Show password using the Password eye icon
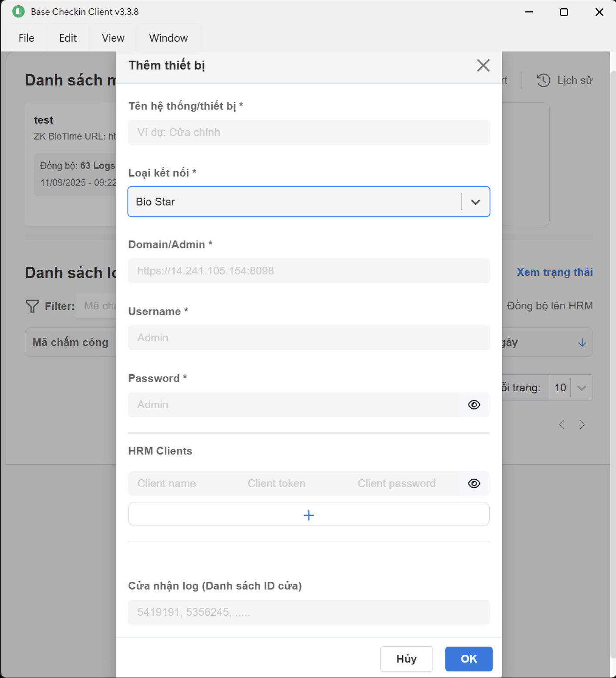 [x=474, y=405]
